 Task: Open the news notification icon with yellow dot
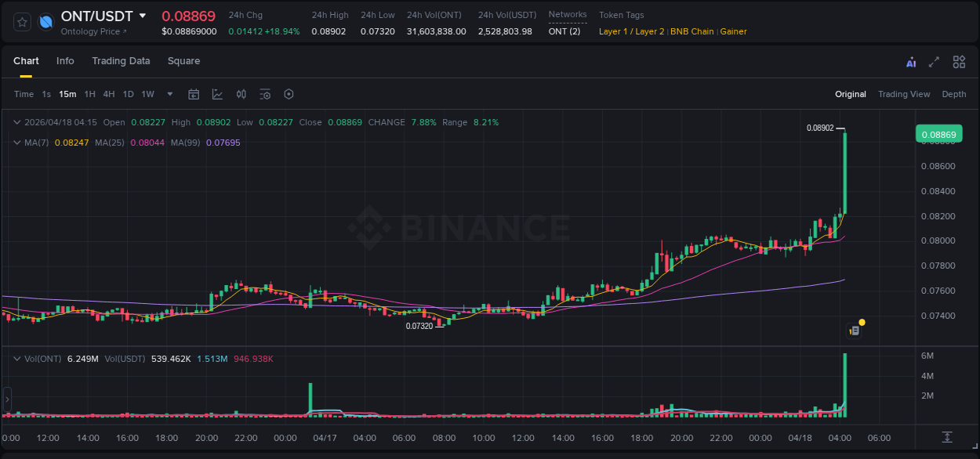[x=856, y=328]
